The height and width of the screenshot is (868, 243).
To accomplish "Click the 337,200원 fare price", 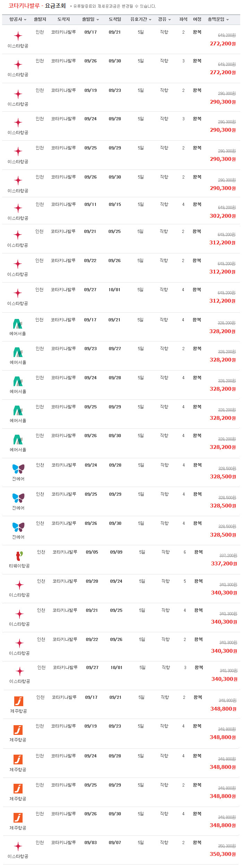I will coord(224,564).
